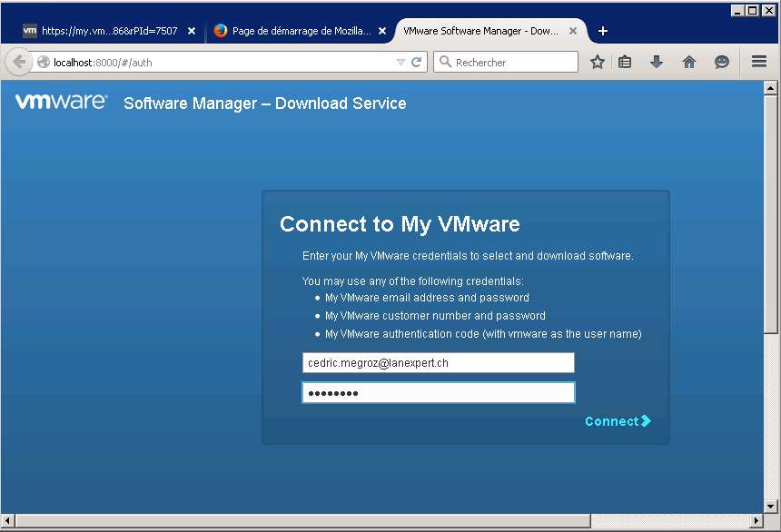Viewport: 781px width, 532px height.
Task: Minimize the Firefox window
Action: tap(737, 11)
